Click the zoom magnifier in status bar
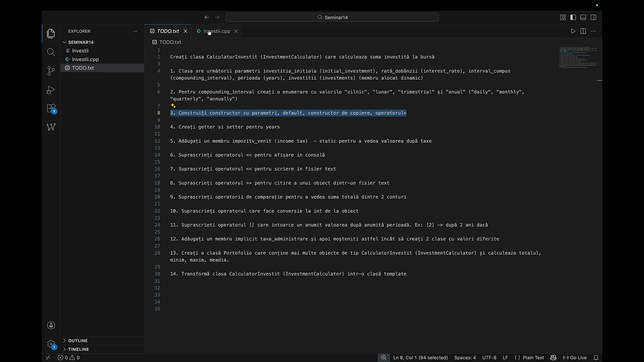644x362 pixels. tap(383, 357)
